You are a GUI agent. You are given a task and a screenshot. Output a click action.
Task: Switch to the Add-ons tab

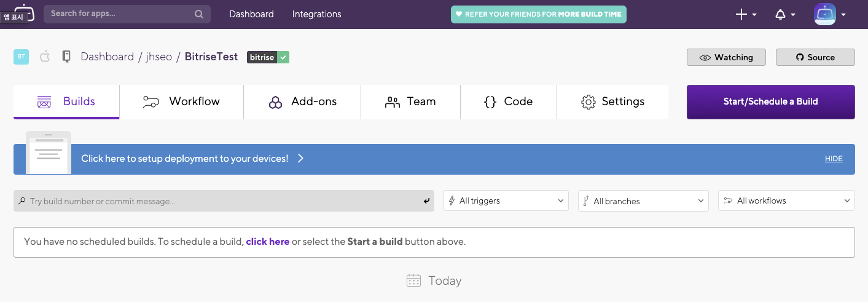click(x=302, y=101)
